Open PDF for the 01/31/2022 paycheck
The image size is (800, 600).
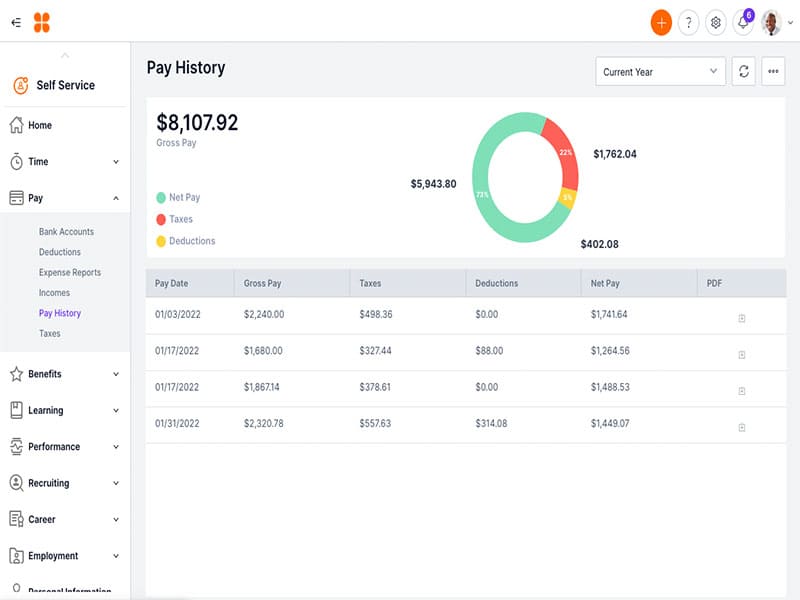tap(741, 427)
